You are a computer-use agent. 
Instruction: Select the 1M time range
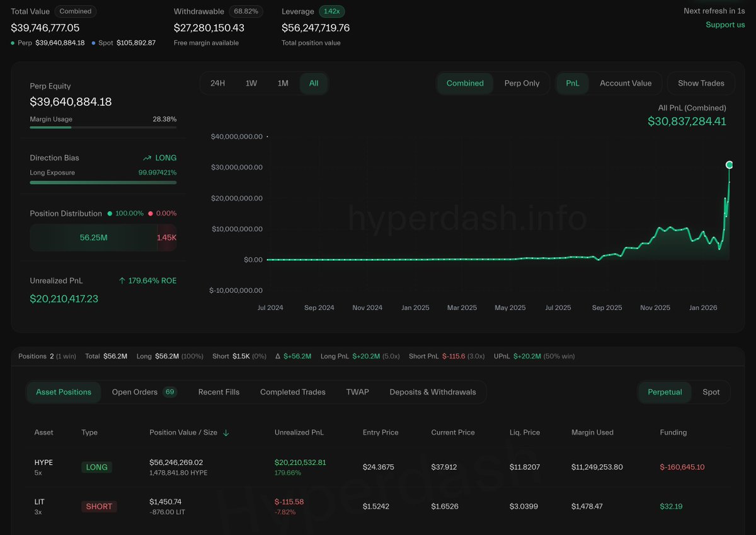point(283,83)
